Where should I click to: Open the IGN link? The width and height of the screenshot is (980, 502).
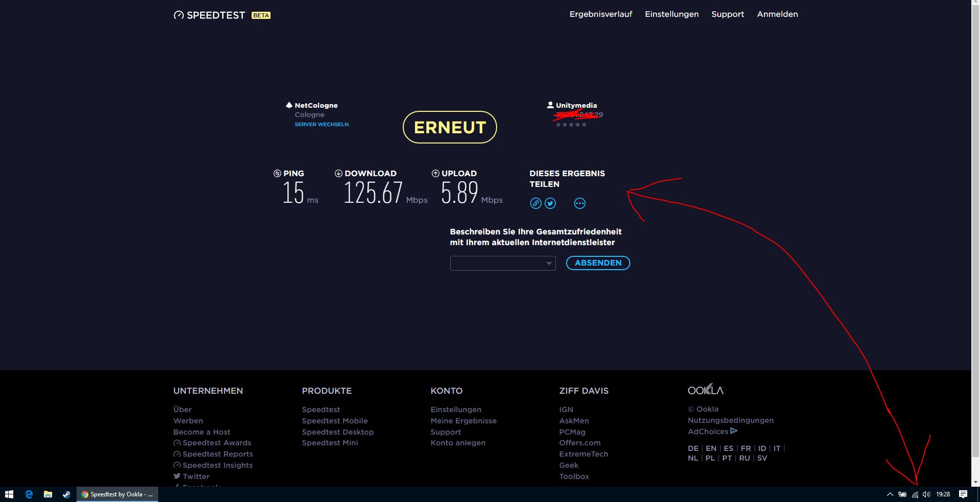566,410
